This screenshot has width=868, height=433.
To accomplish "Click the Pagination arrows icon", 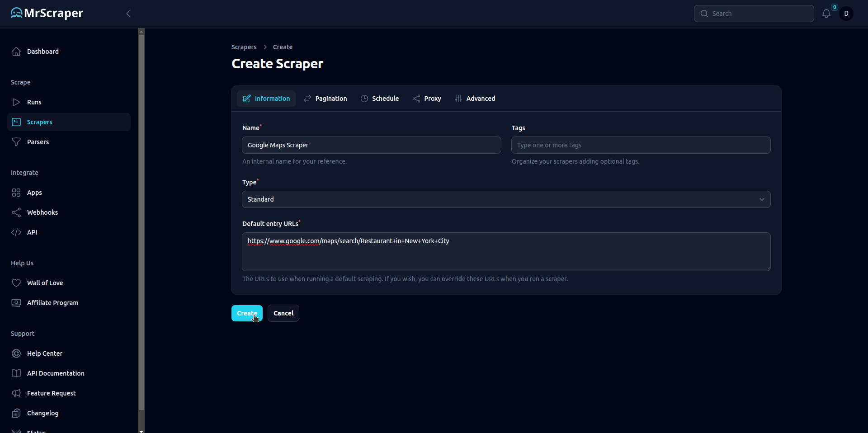I will point(307,99).
